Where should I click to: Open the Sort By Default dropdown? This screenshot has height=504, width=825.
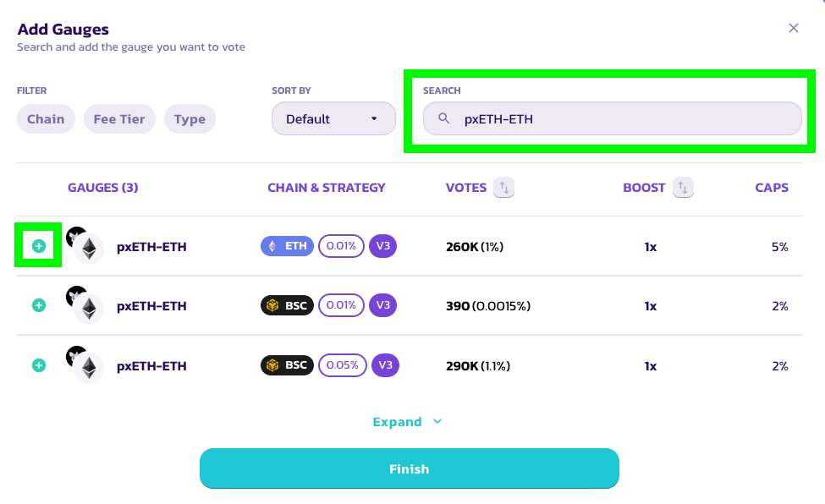pos(333,119)
